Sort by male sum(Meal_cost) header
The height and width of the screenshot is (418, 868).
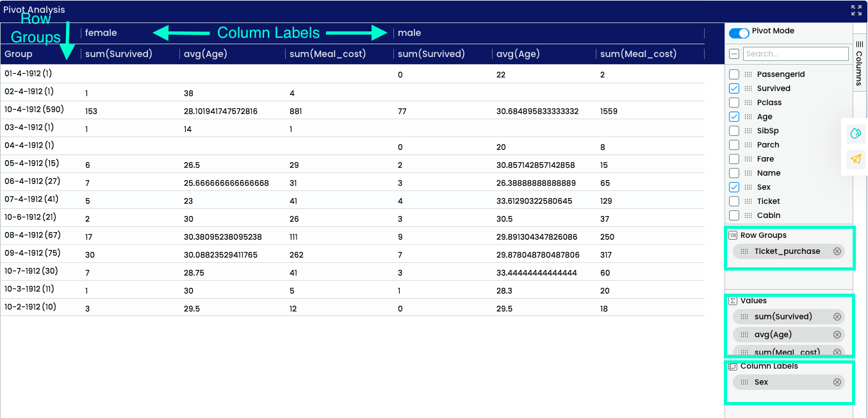(639, 54)
